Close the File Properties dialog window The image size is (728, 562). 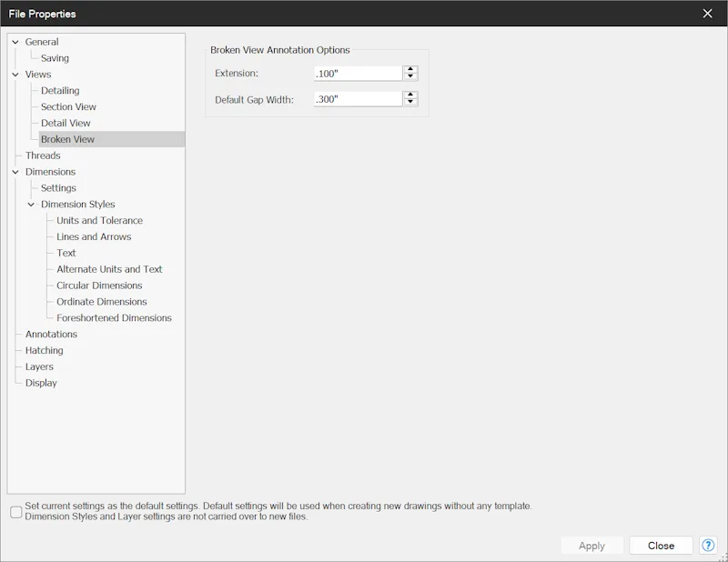(707, 14)
